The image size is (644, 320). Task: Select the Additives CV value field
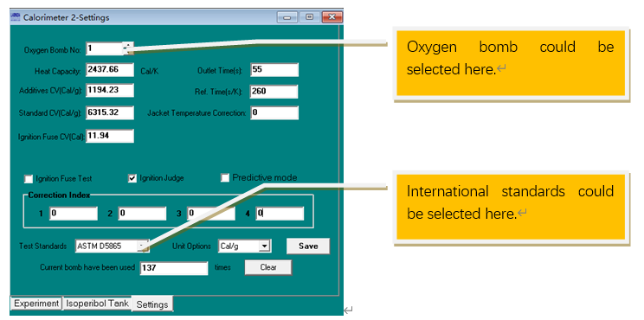pos(110,90)
